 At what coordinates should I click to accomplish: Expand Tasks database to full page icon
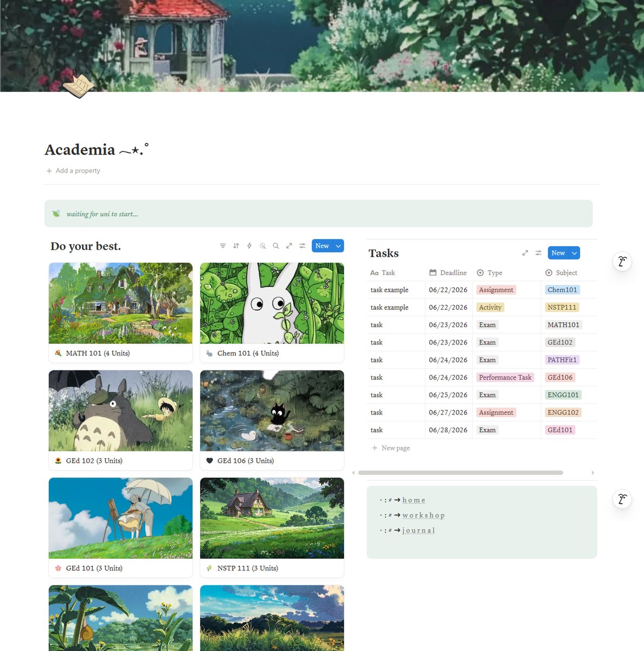(x=525, y=253)
